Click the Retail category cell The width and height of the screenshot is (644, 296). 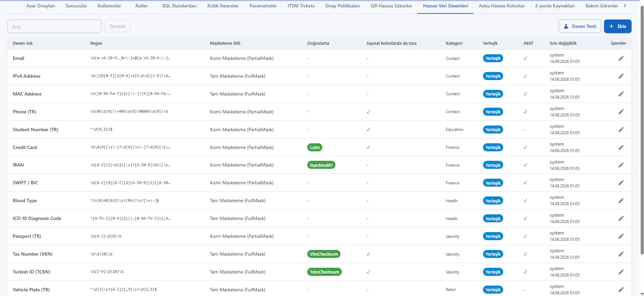tap(451, 290)
